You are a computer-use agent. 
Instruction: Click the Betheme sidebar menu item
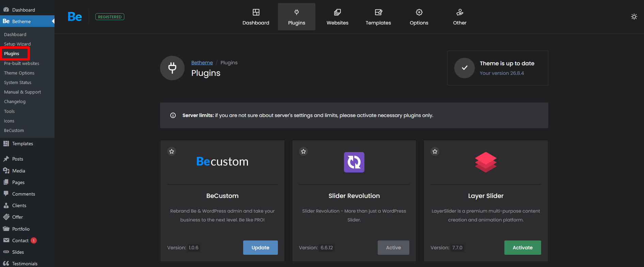(27, 21)
